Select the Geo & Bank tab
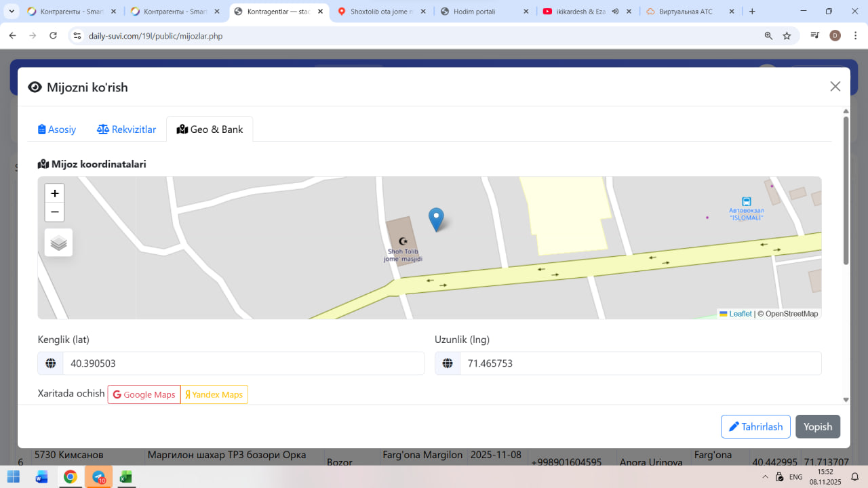Screen dimensions: 868x488 pos(210,129)
